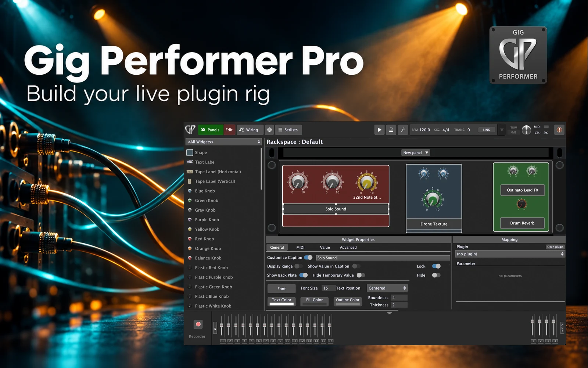The width and height of the screenshot is (588, 368).
Task: Open the Setlists view
Action: tap(288, 130)
